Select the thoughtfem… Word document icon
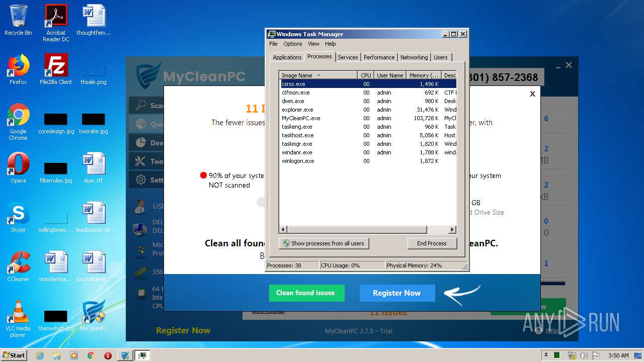The image size is (644, 362). [94, 20]
